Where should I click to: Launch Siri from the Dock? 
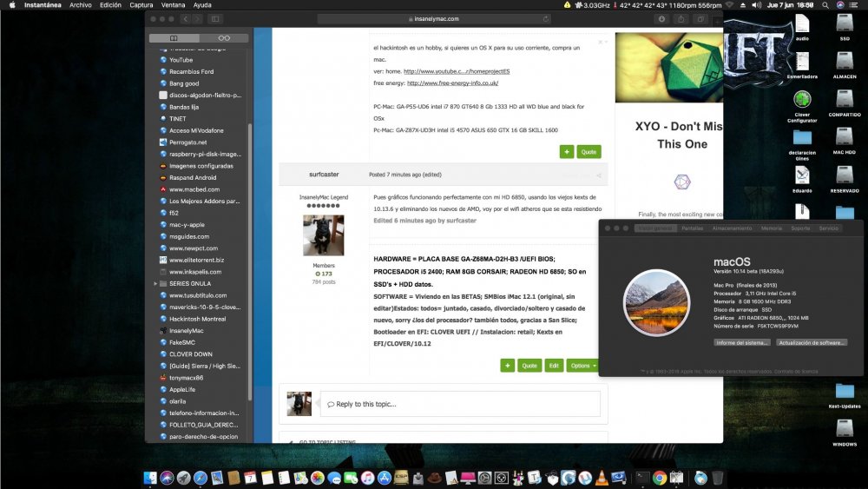tap(167, 478)
